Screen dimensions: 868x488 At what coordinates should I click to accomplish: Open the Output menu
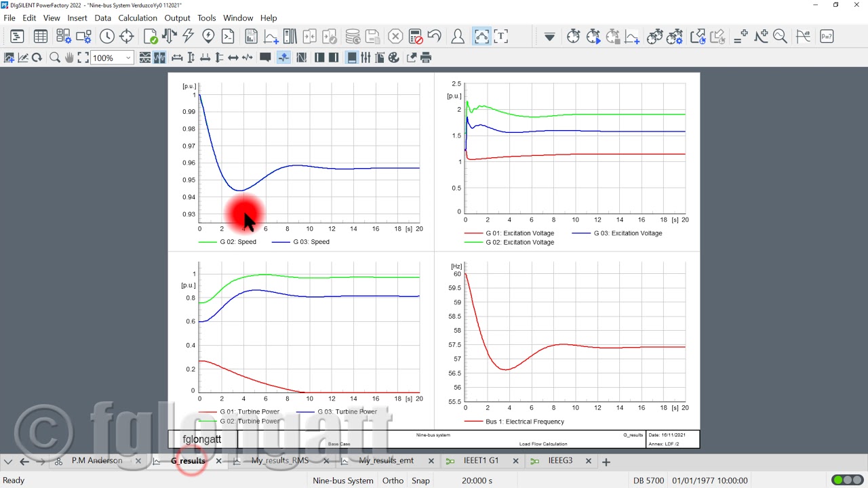pos(178,18)
